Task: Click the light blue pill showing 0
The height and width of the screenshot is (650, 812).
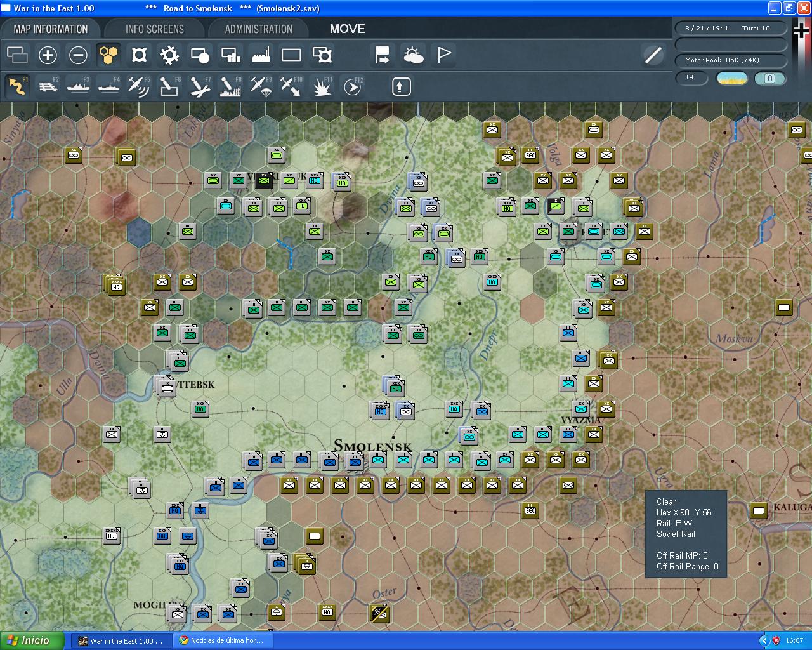Action: (x=770, y=78)
